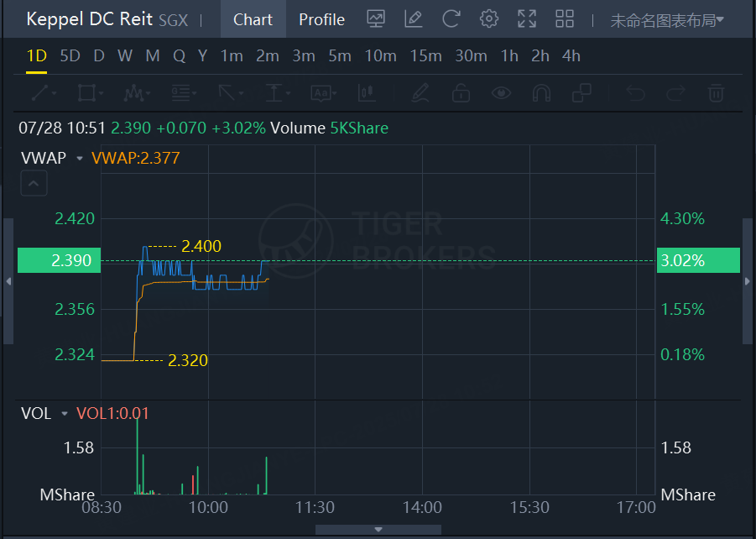
Task: Click the duplicate drawing icon
Action: point(582,92)
